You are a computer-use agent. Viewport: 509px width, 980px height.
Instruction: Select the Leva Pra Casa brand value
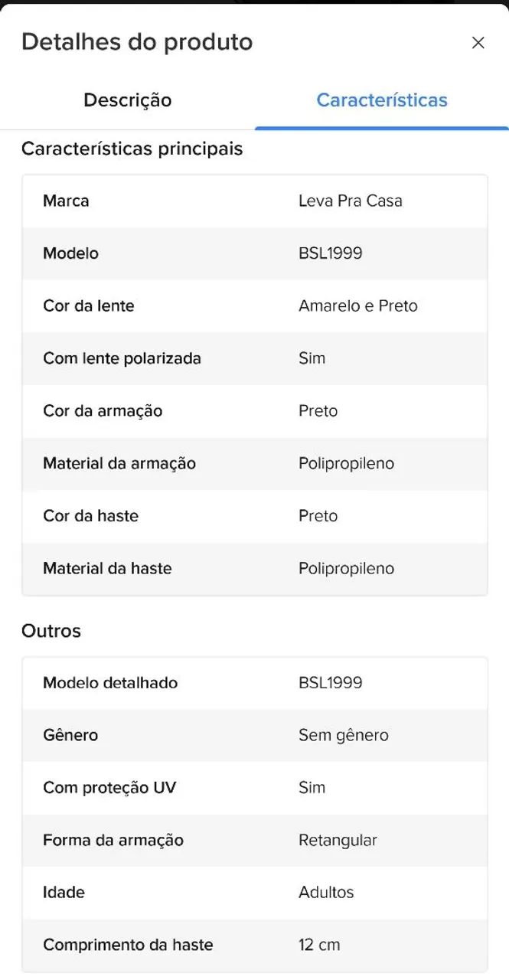[351, 201]
